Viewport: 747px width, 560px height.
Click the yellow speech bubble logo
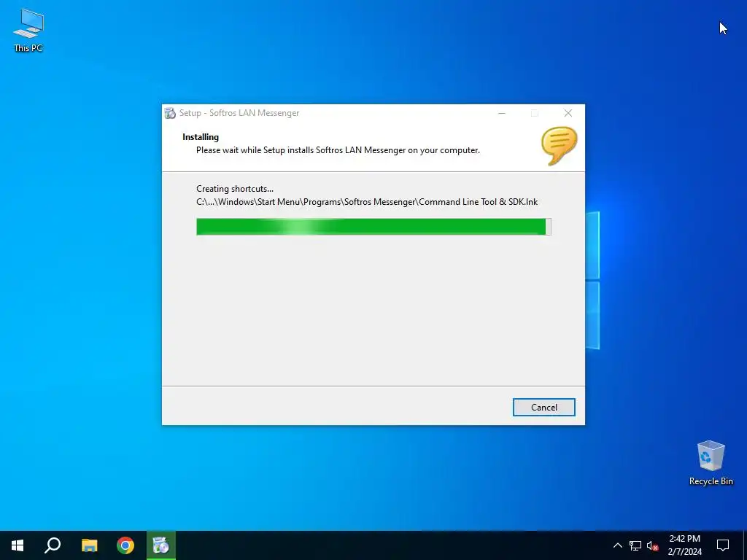click(559, 146)
